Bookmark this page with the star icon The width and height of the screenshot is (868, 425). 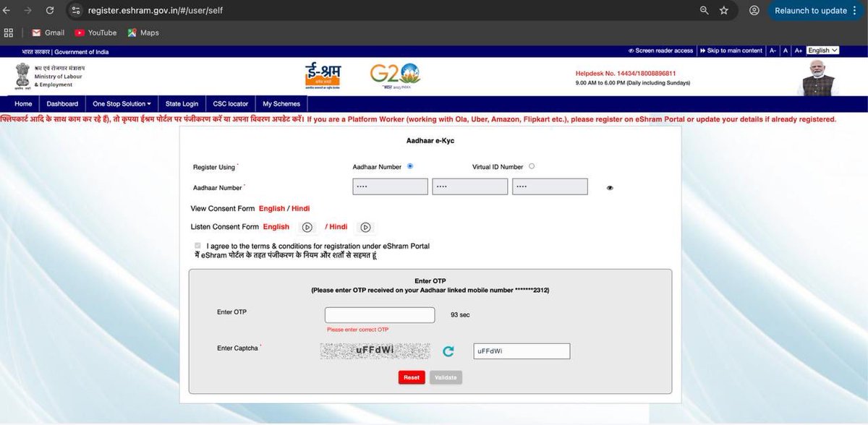[x=724, y=11]
